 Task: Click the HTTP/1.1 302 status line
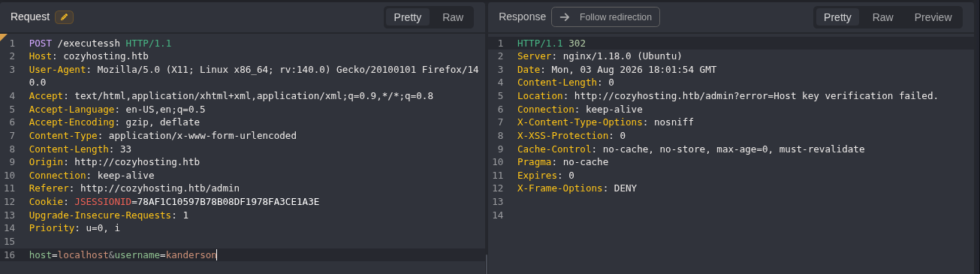pos(551,44)
